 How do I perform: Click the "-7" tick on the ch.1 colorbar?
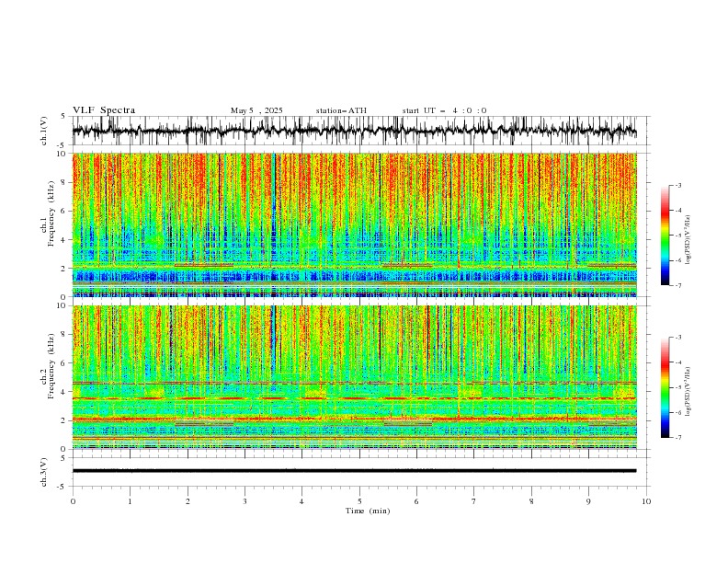(x=678, y=285)
